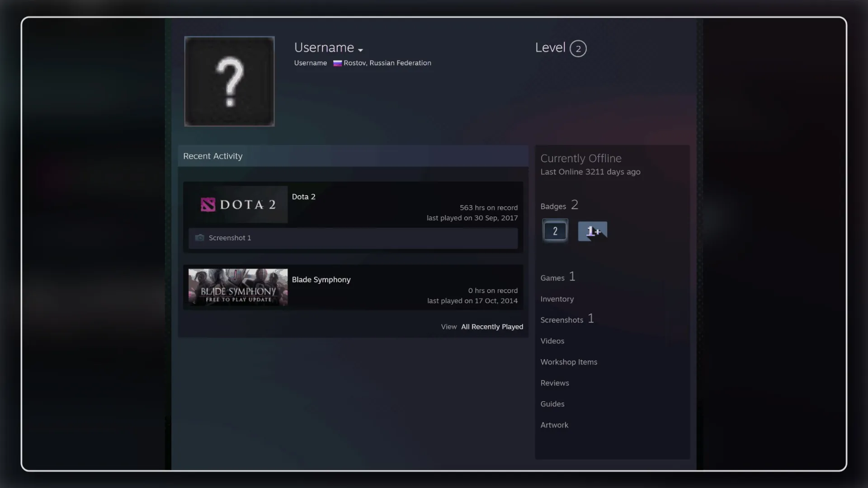Click 'last played on 17 Oct, 2014'

[472, 301]
